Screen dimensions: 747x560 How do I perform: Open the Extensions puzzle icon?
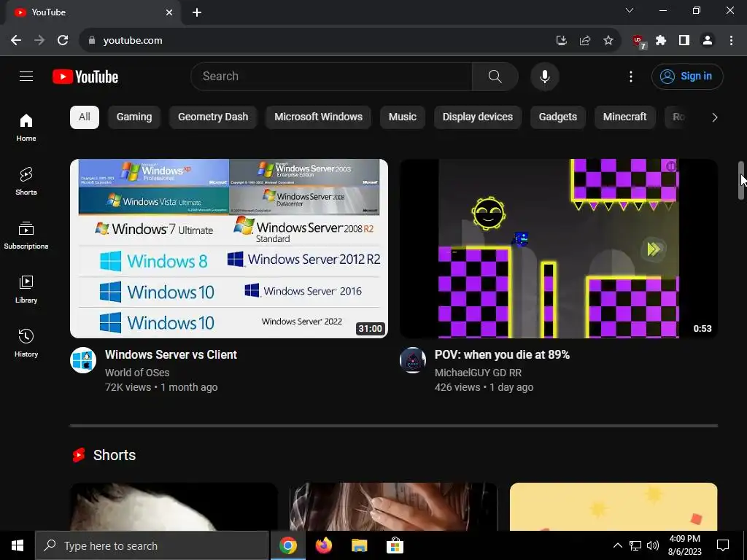point(661,41)
